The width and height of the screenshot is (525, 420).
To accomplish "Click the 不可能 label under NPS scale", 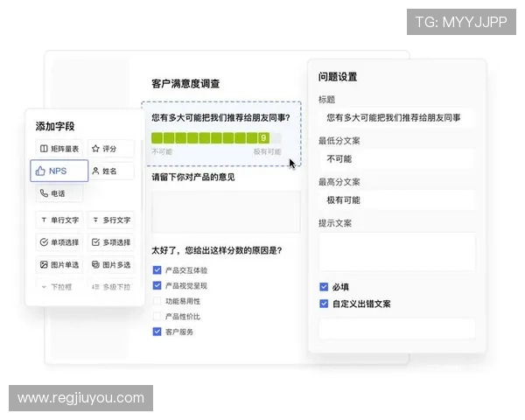I will click(162, 151).
